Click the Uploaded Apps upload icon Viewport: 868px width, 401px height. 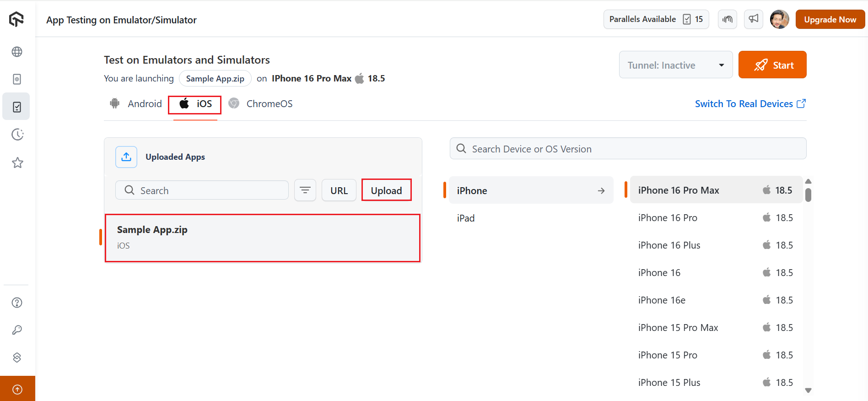click(126, 157)
